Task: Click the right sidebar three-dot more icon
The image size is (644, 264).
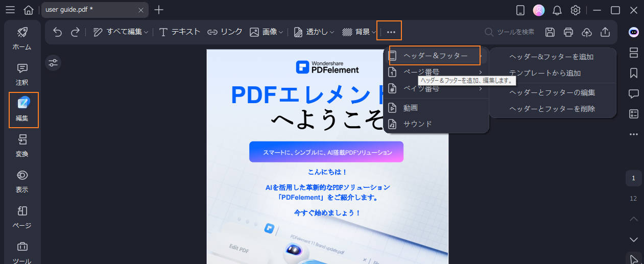Action: coord(634,134)
